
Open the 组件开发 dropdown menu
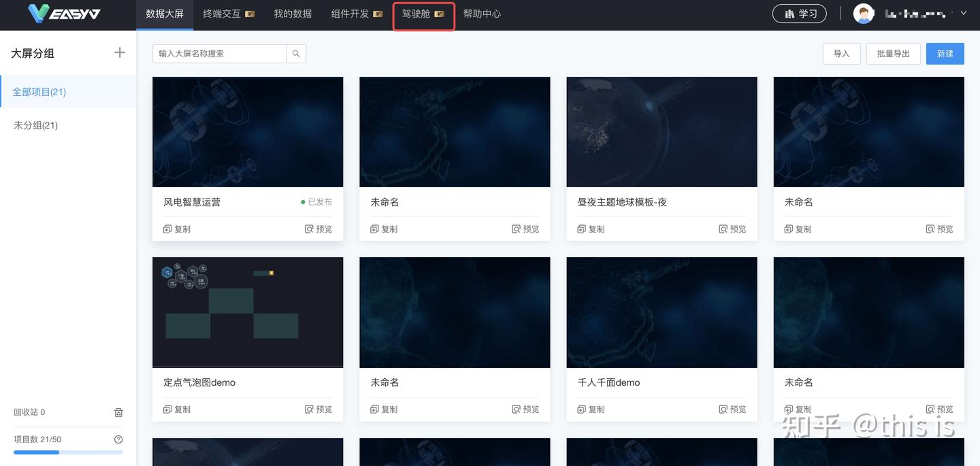[x=350, y=13]
